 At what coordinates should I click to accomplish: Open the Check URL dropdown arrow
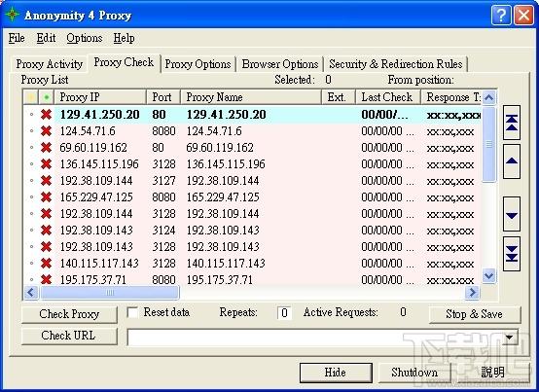[510, 338]
